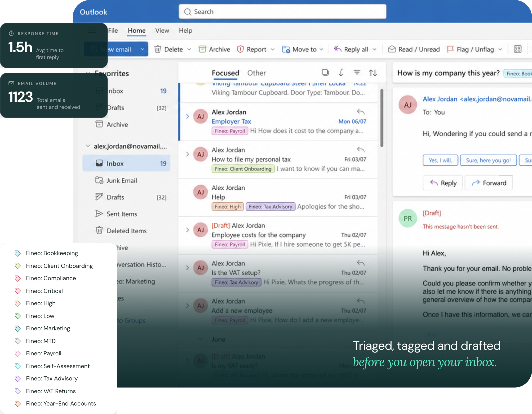Click the Fineo: High tag on Help email

tap(227, 206)
